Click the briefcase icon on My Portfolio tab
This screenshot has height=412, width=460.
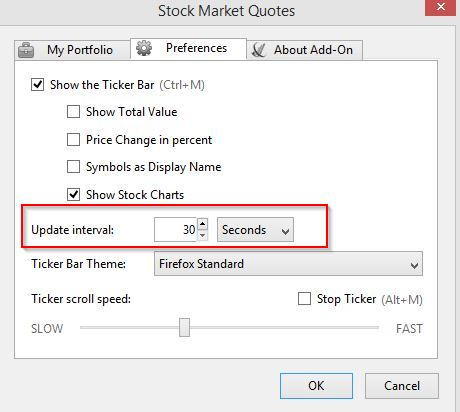(26, 50)
